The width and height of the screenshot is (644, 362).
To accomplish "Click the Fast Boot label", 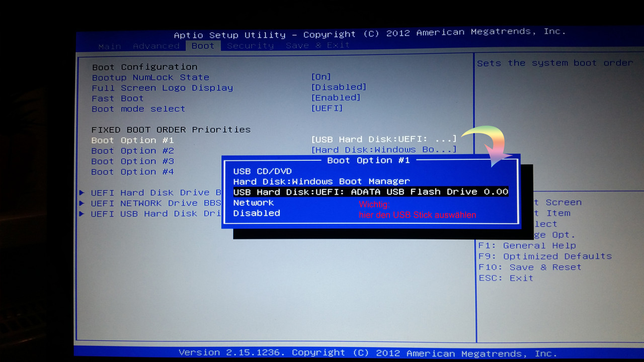I will click(118, 99).
